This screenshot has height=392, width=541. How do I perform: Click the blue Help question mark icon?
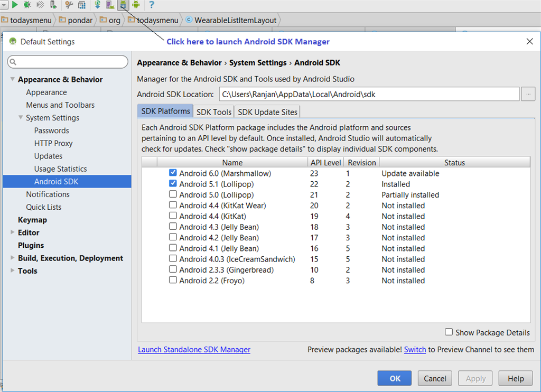(x=152, y=5)
